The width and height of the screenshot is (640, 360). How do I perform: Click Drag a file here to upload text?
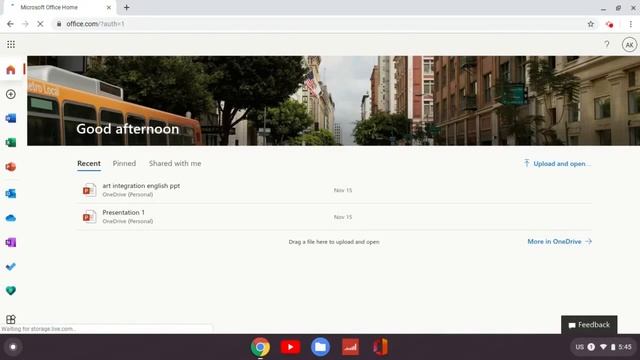click(x=334, y=242)
